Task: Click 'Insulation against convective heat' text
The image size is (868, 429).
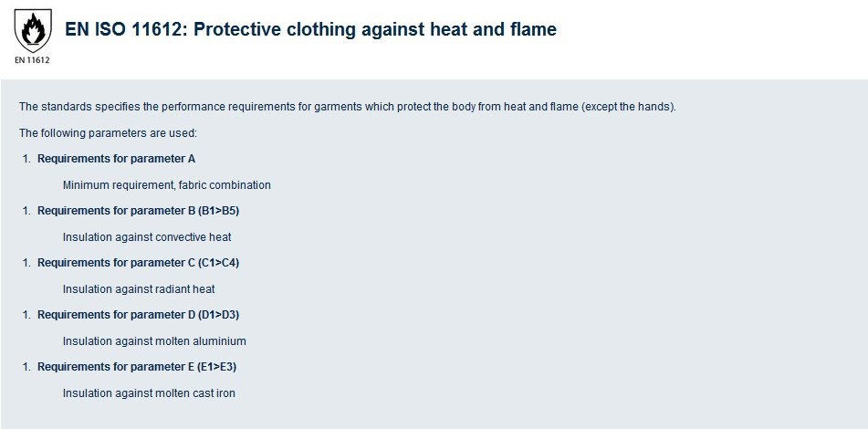Action: pyautogui.click(x=147, y=237)
